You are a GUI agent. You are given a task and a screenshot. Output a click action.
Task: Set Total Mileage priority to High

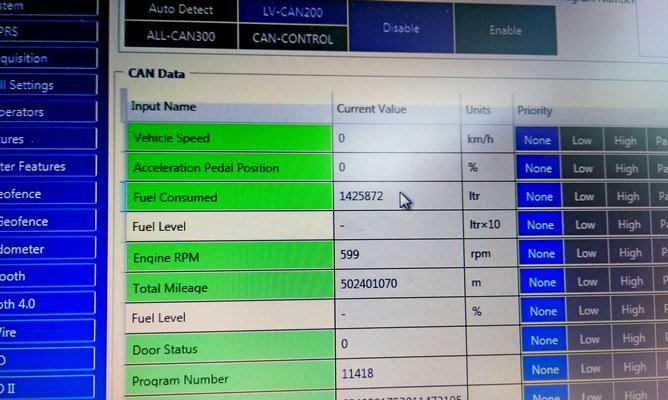click(x=630, y=283)
